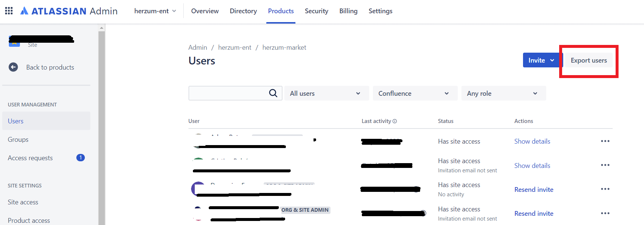
Task: Click the sidebar vertical scrollbar track
Action: (101, 128)
